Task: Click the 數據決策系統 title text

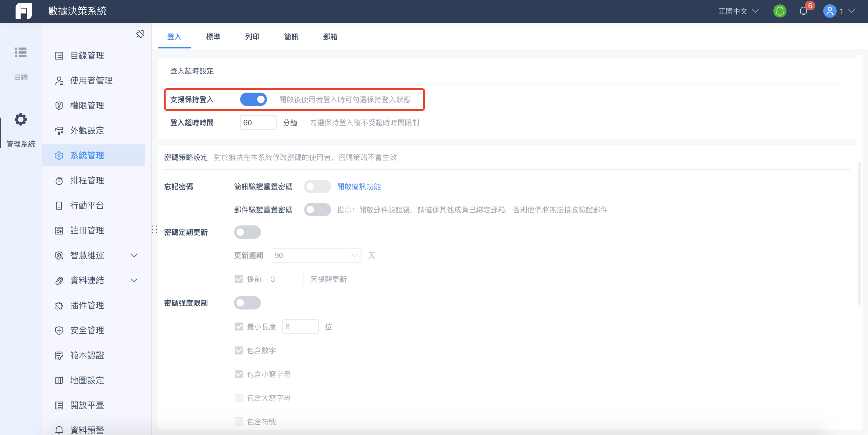Action: coord(77,11)
